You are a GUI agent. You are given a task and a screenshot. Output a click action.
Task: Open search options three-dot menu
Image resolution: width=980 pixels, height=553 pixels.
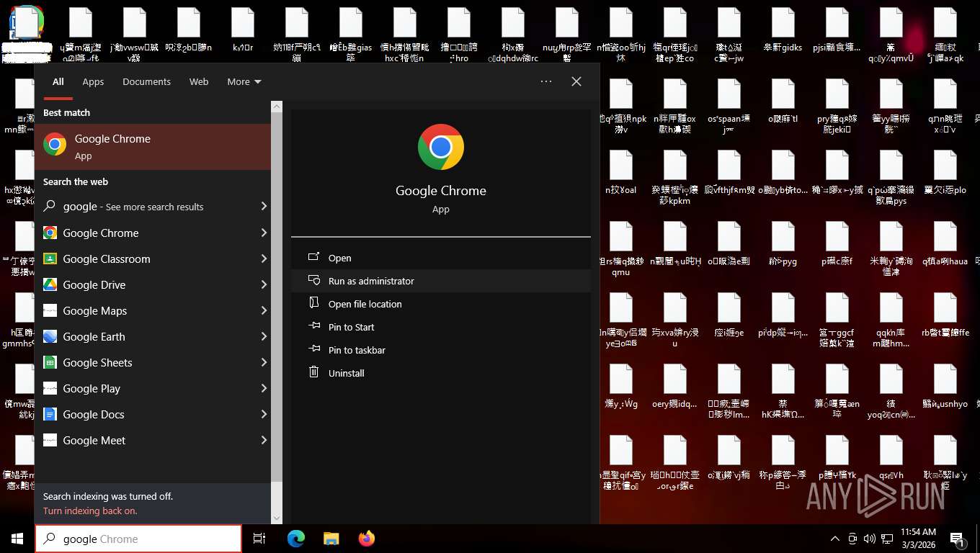tap(546, 81)
